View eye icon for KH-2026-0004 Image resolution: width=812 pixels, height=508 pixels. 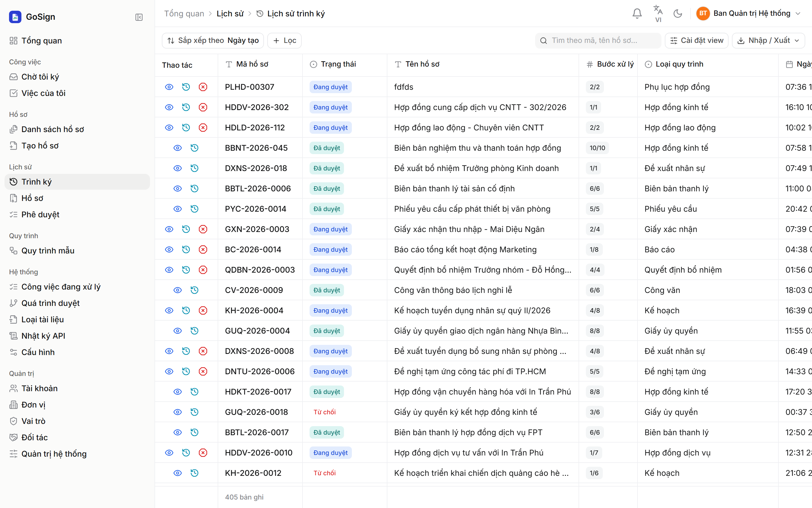click(x=169, y=310)
